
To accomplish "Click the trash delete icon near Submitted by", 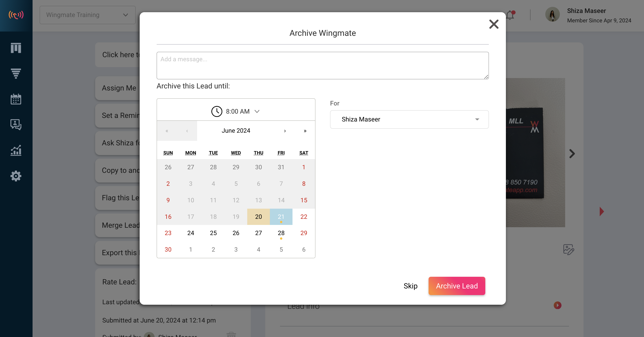I will [x=231, y=334].
